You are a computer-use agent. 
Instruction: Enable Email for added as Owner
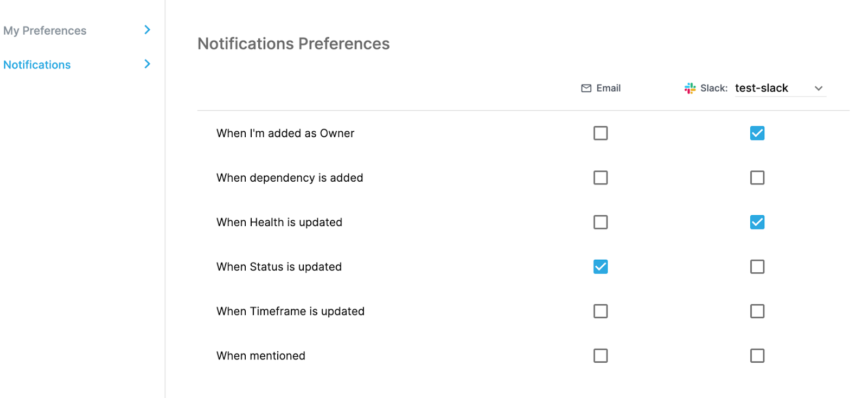click(x=601, y=133)
